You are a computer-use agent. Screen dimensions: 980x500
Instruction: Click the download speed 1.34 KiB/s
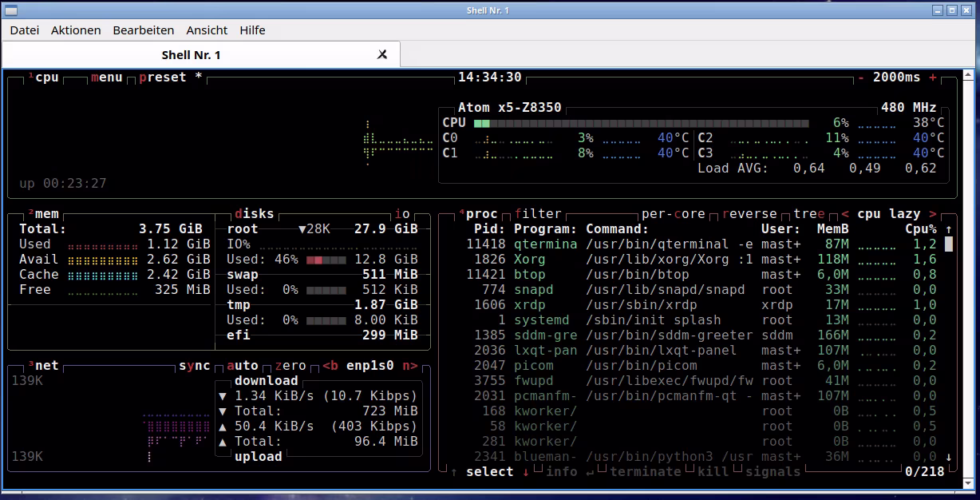pos(275,396)
